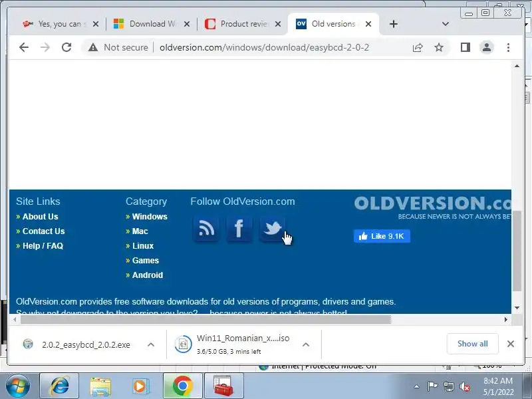Image resolution: width=532 pixels, height=399 pixels.
Task: Click the vertical scrollbar down arrow
Action: [x=517, y=308]
